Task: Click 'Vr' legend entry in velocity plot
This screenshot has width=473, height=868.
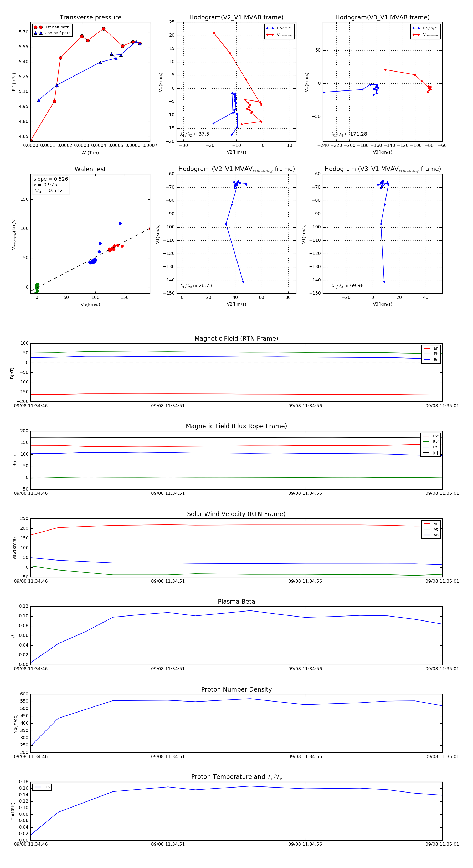Action: [x=431, y=524]
